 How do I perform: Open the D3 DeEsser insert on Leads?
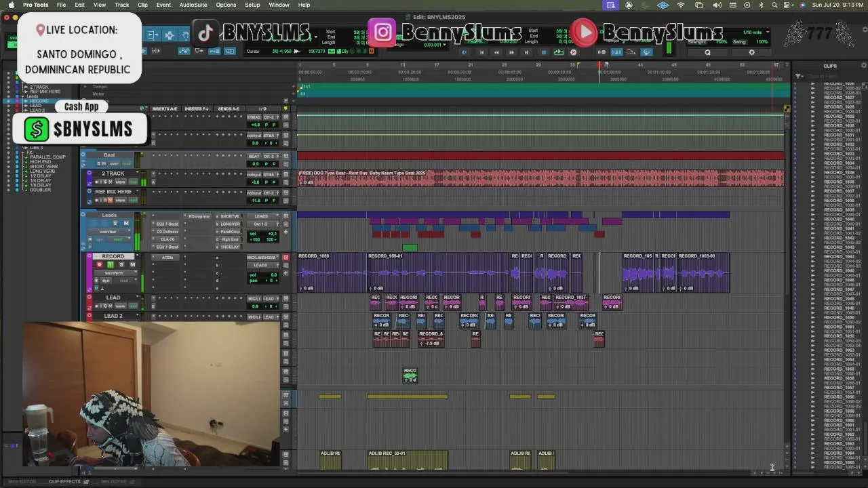[x=167, y=232]
